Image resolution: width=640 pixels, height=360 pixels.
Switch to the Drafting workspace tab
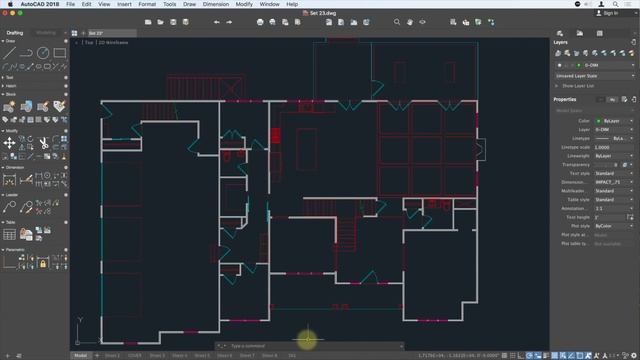[x=15, y=33]
